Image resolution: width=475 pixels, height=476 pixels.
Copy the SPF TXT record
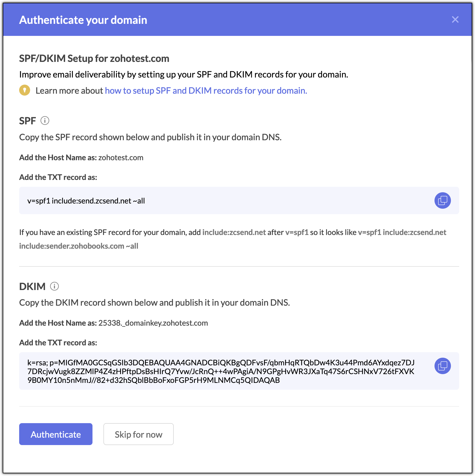click(442, 200)
